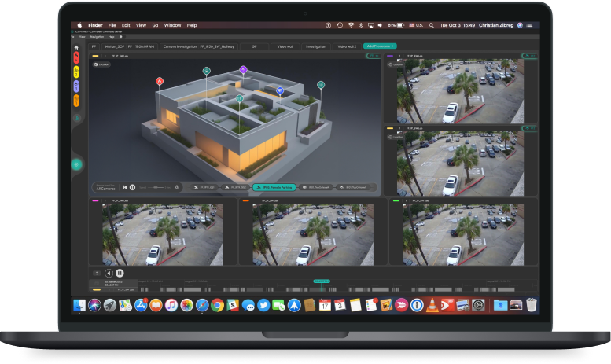Viewport: 611px width, 364px height.
Task: Pause playback in the bottom timeline bar
Action: [120, 273]
